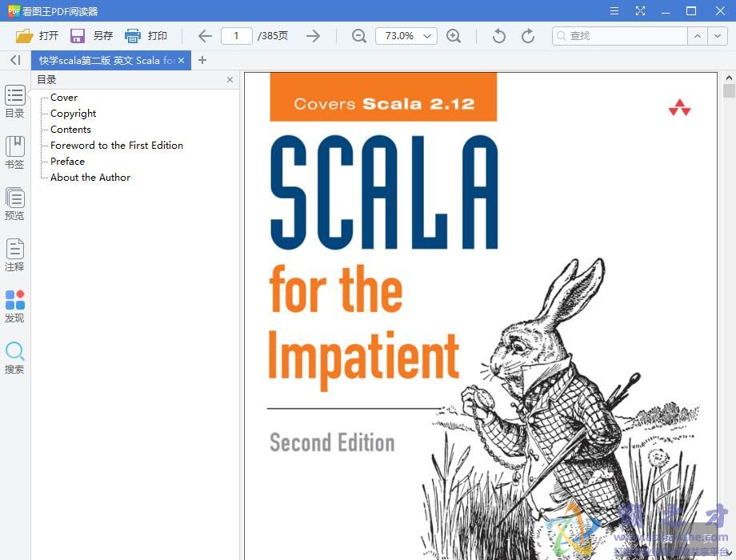Jump to About the Author in outline
Screen dimensions: 736x560
[90, 177]
